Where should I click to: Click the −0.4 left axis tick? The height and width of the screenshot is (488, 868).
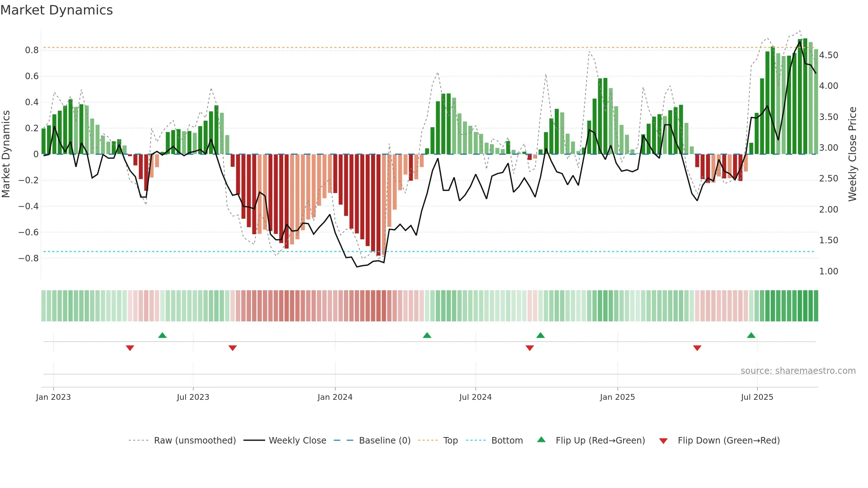(29, 206)
